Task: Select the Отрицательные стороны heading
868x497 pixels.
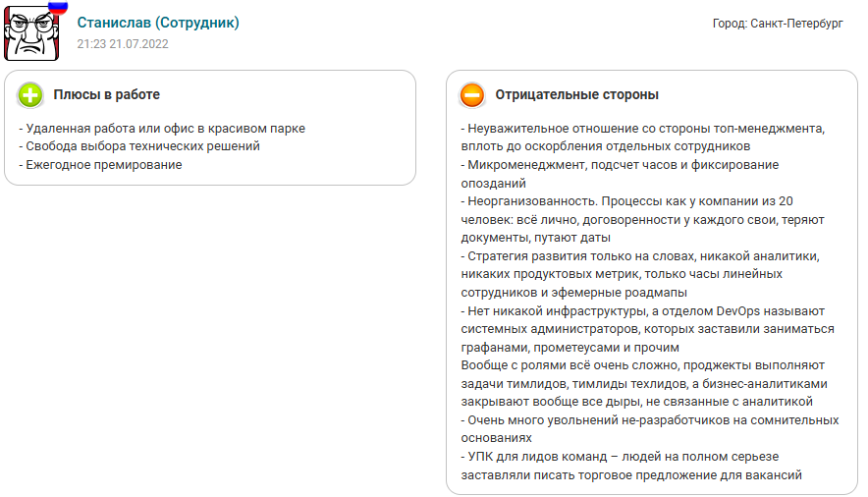Action: pos(576,95)
